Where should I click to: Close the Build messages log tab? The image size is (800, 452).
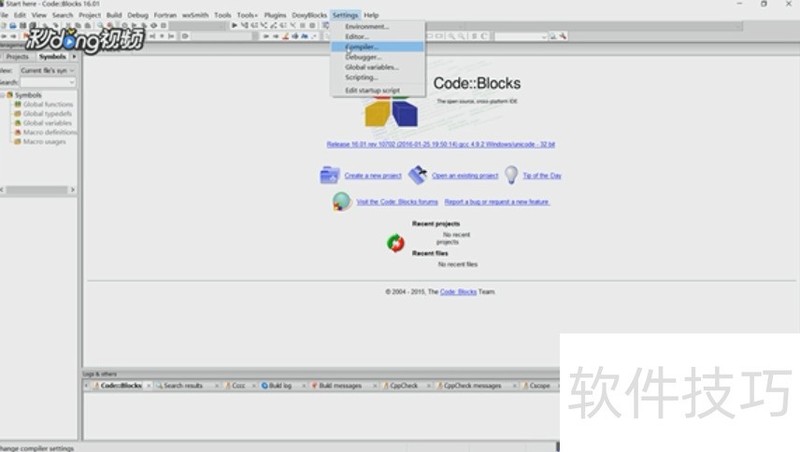[375, 386]
